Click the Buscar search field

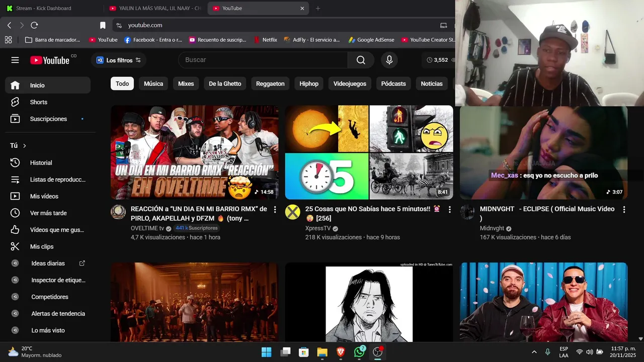[x=263, y=60]
